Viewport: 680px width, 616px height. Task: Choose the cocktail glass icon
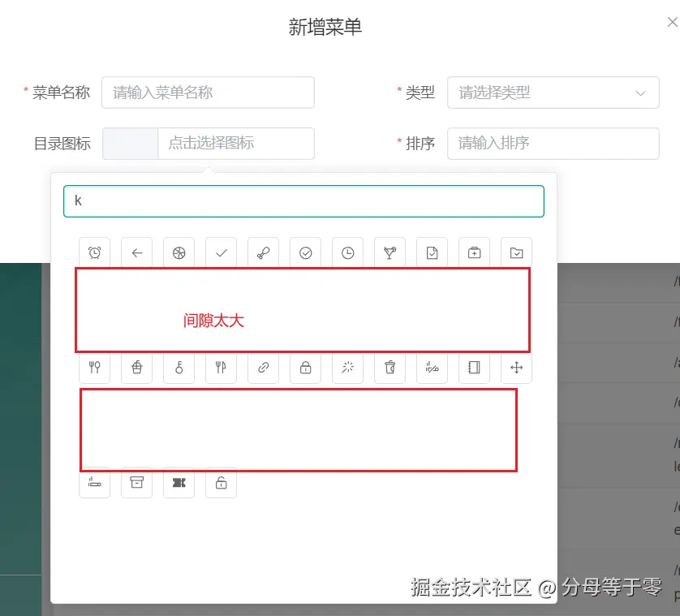coord(389,252)
